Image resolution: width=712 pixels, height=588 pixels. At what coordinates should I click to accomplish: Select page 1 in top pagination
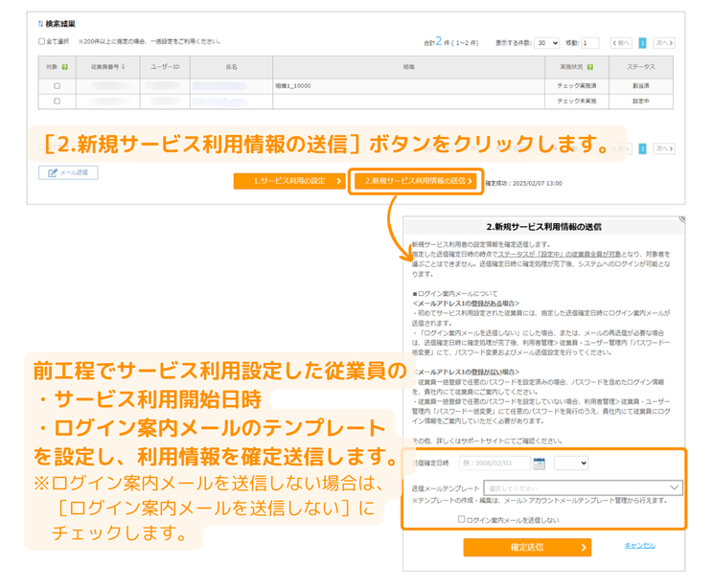pyautogui.click(x=643, y=43)
